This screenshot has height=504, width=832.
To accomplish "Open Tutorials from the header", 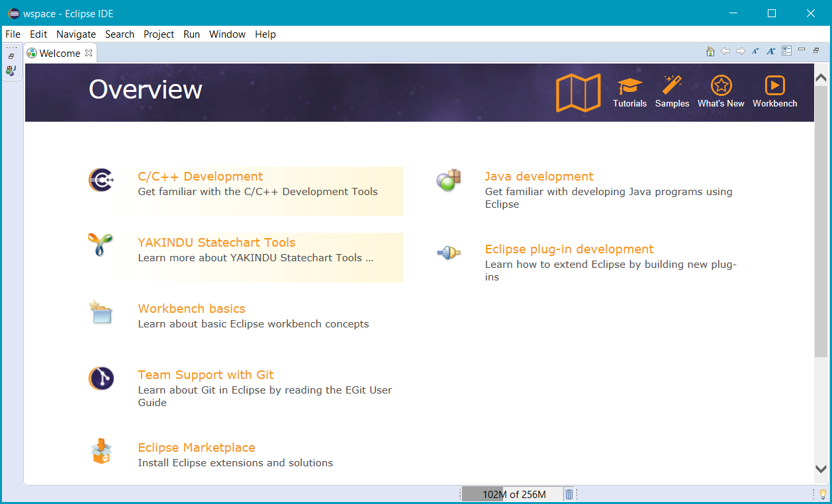I will [630, 92].
